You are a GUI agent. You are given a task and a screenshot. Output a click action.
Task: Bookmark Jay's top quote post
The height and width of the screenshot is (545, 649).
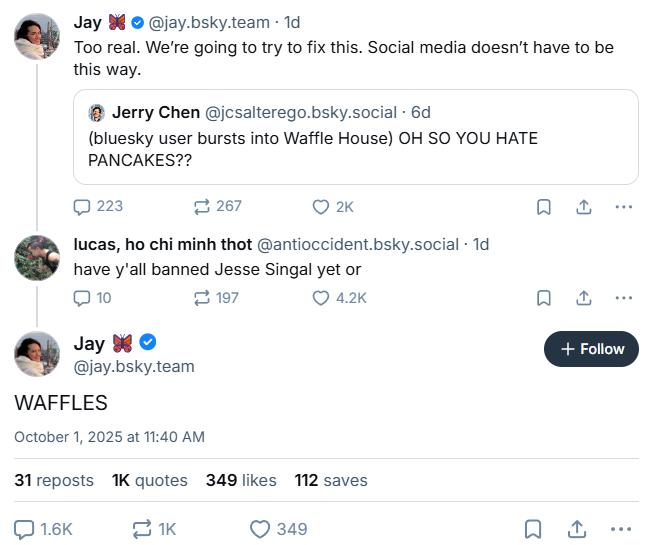[x=543, y=207]
